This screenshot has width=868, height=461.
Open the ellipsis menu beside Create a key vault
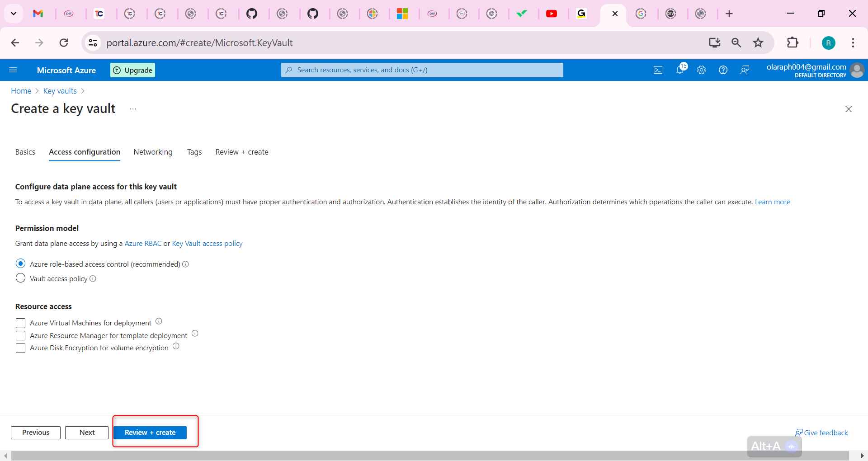(133, 109)
